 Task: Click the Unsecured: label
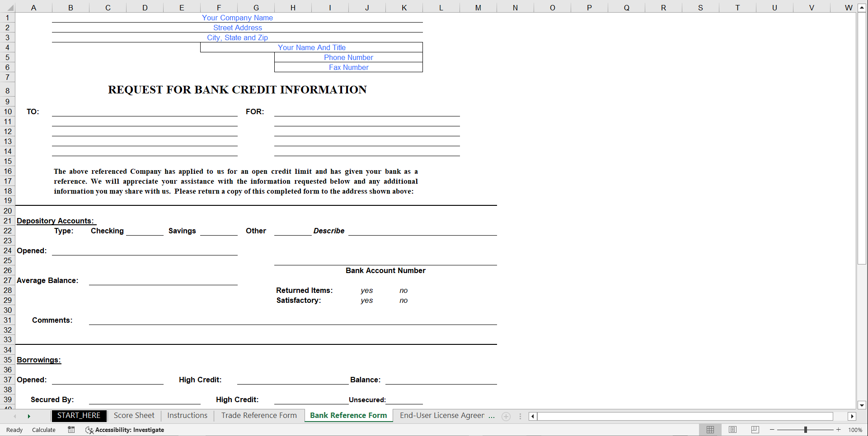point(367,399)
